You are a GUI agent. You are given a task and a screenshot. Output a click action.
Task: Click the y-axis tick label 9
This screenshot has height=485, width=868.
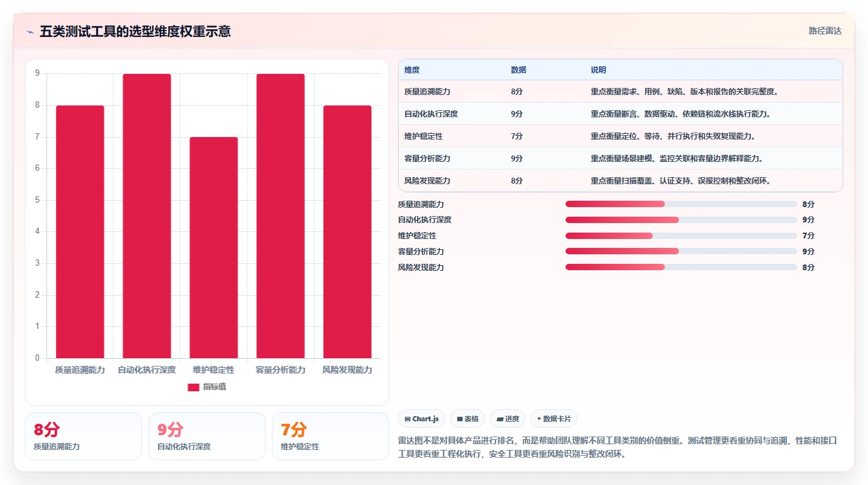click(x=38, y=74)
